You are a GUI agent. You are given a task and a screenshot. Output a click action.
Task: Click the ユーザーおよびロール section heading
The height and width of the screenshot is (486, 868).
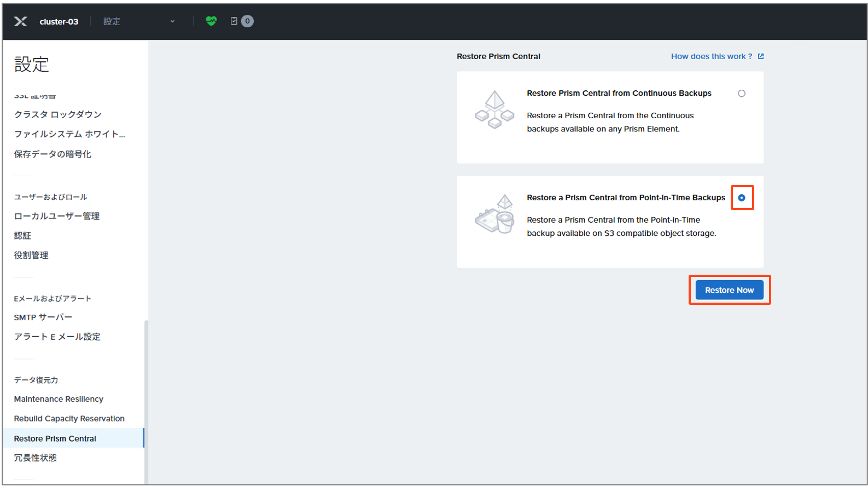[50, 197]
